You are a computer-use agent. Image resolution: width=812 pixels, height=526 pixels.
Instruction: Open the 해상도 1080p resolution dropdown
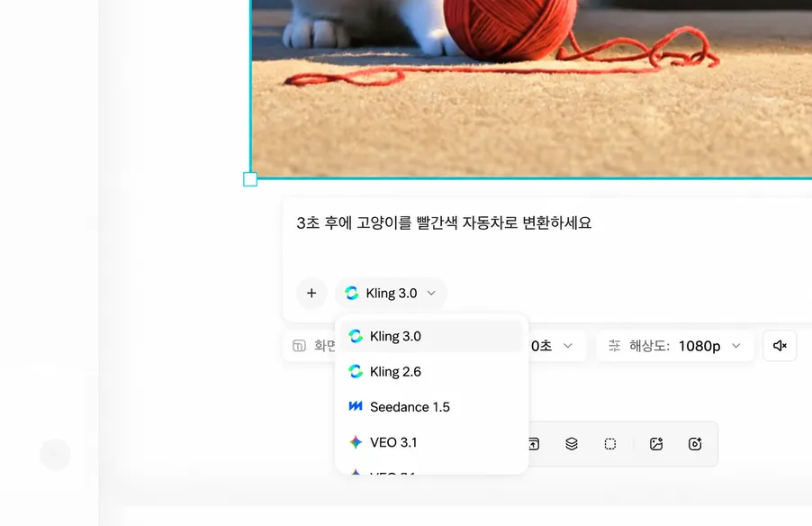(x=675, y=346)
